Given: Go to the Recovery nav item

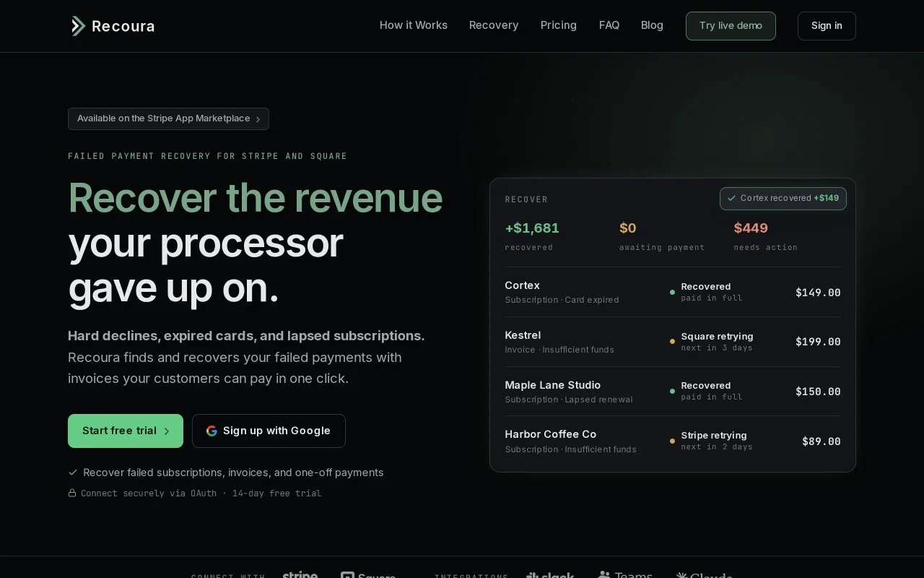Looking at the screenshot, I should pos(494,25).
